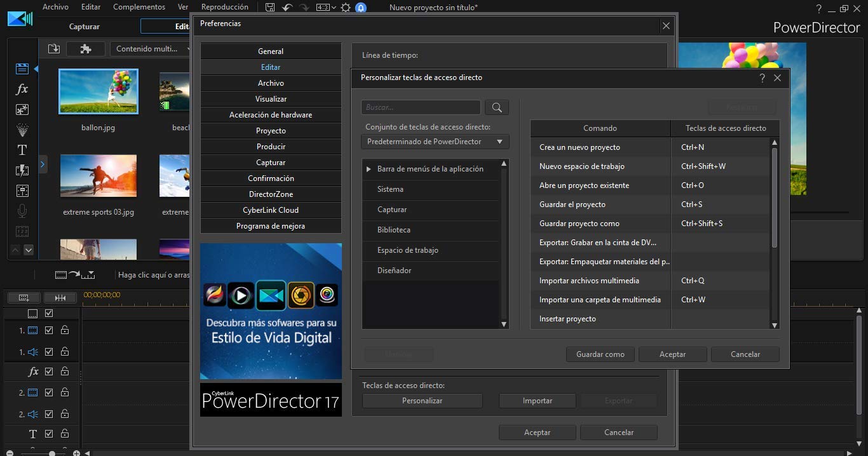This screenshot has height=456, width=868.
Task: Toggle video track 1 enable checkbox
Action: pyautogui.click(x=49, y=330)
